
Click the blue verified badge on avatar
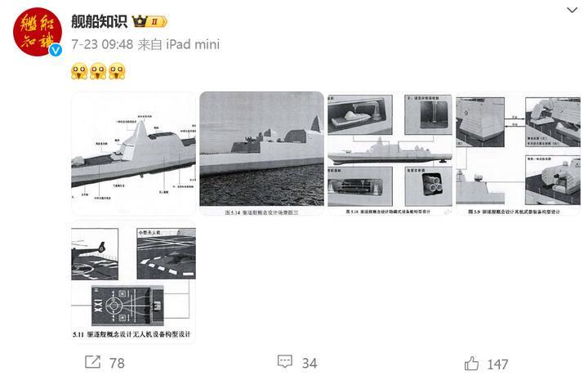tap(56, 50)
